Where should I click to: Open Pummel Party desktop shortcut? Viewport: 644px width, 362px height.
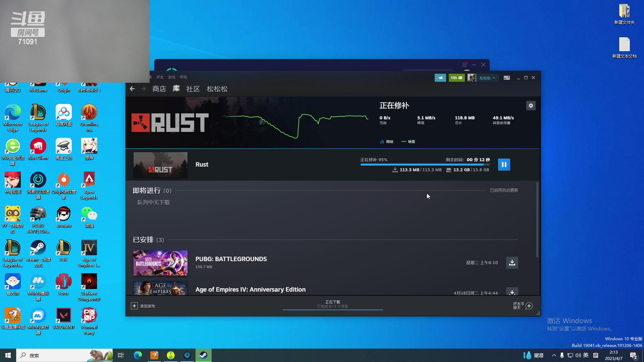(x=89, y=321)
